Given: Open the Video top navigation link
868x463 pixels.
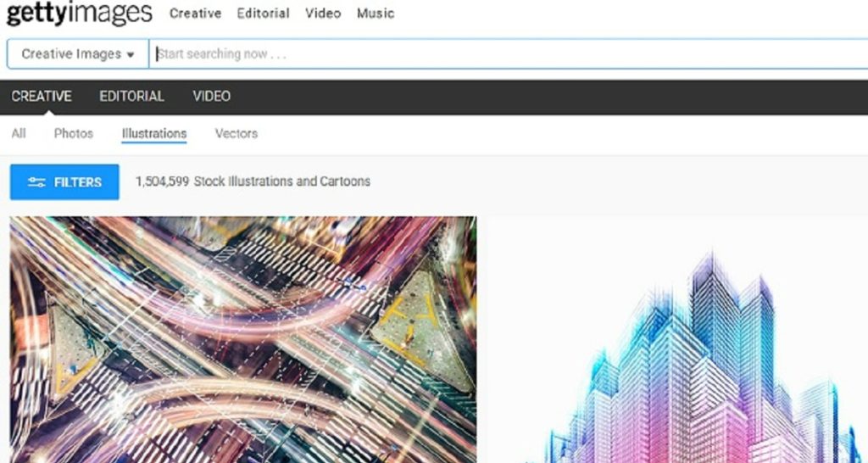Looking at the screenshot, I should (323, 14).
